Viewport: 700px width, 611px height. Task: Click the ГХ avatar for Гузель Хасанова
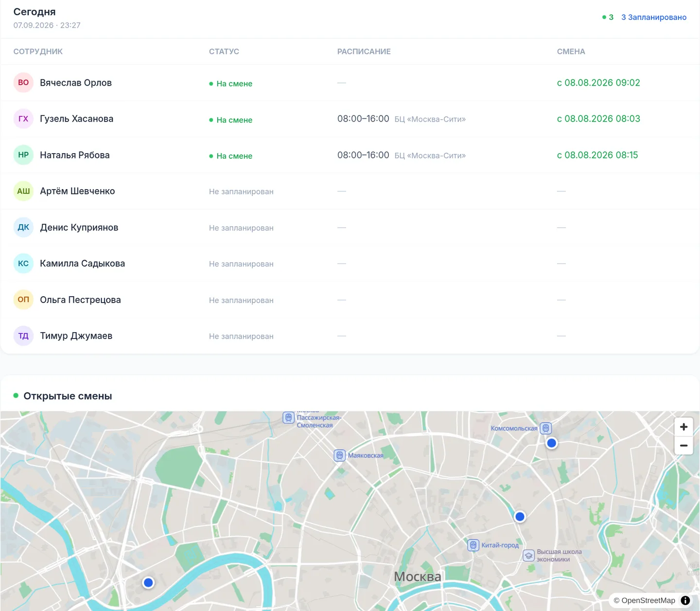tap(23, 119)
